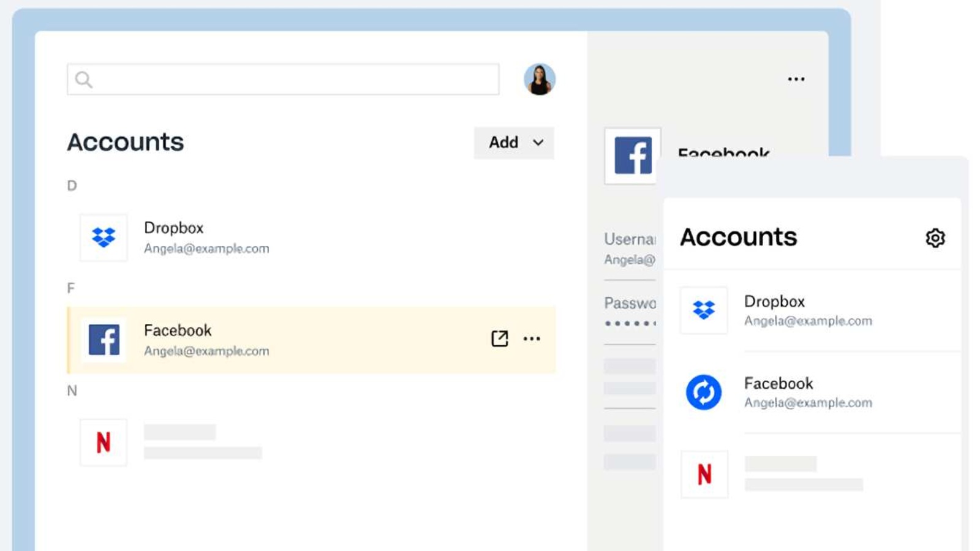
Task: Focus the accounts search field
Action: [283, 79]
